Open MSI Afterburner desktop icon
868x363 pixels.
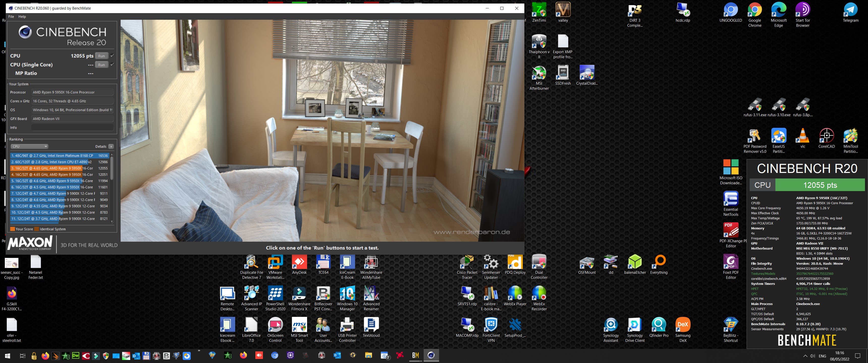click(x=539, y=78)
